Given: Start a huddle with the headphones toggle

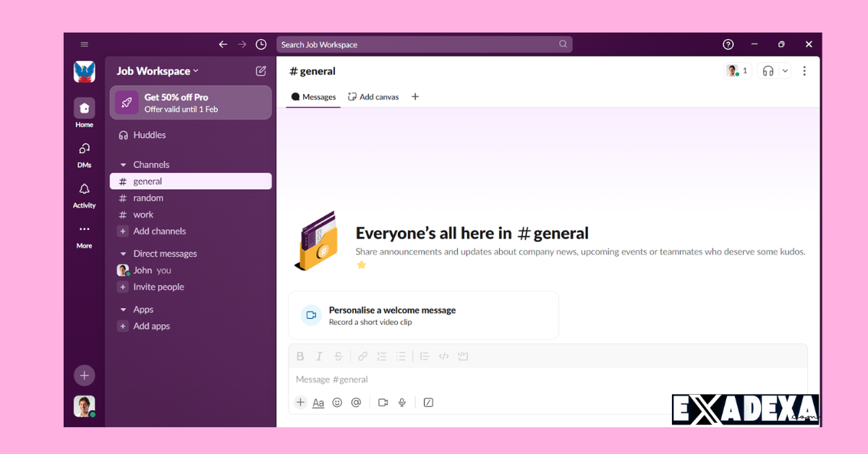Looking at the screenshot, I should point(767,70).
